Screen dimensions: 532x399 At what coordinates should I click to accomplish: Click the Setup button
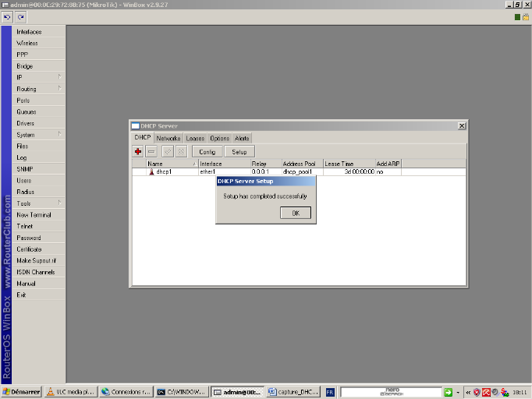click(239, 151)
